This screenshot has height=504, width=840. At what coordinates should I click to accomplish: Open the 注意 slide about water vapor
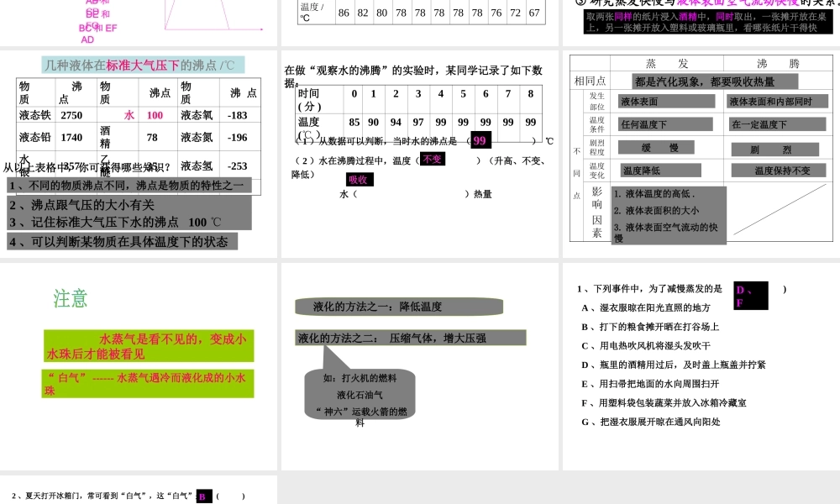coord(139,366)
